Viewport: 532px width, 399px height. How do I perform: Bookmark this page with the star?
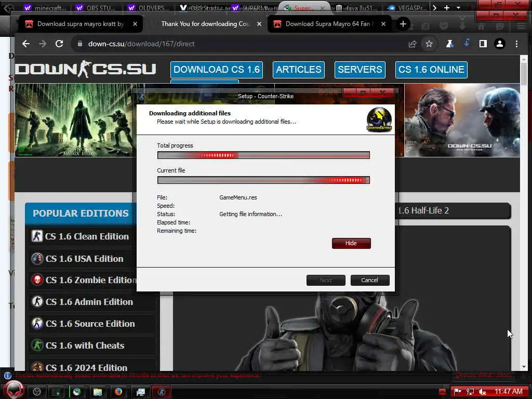[429, 44]
